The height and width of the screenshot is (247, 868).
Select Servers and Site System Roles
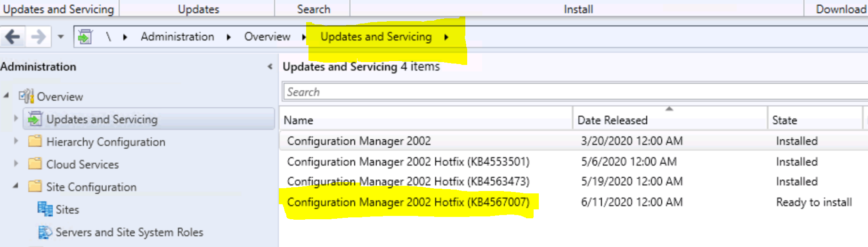(x=130, y=232)
